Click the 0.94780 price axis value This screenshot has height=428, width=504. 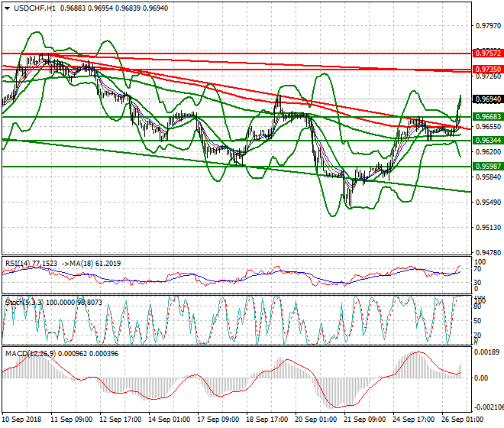488,252
